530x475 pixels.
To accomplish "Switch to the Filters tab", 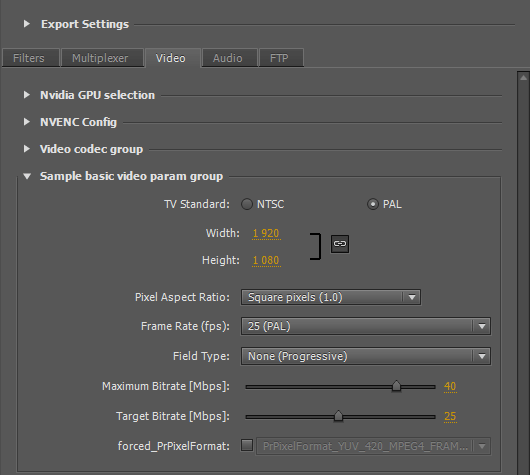I will 30,58.
